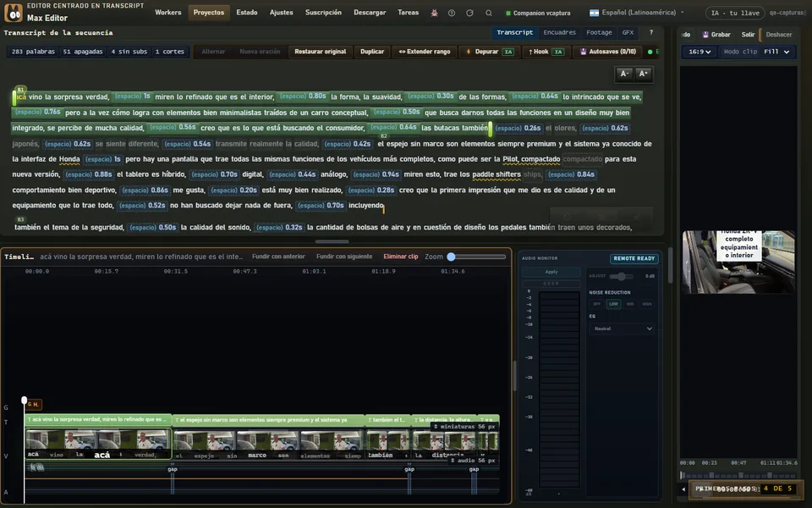Click the Honda video preview thumbnail
812x508 pixels.
pyautogui.click(x=738, y=262)
